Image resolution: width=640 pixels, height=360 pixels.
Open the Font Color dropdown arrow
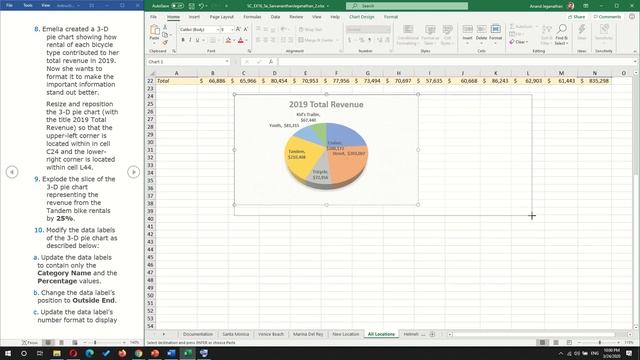tap(246, 40)
